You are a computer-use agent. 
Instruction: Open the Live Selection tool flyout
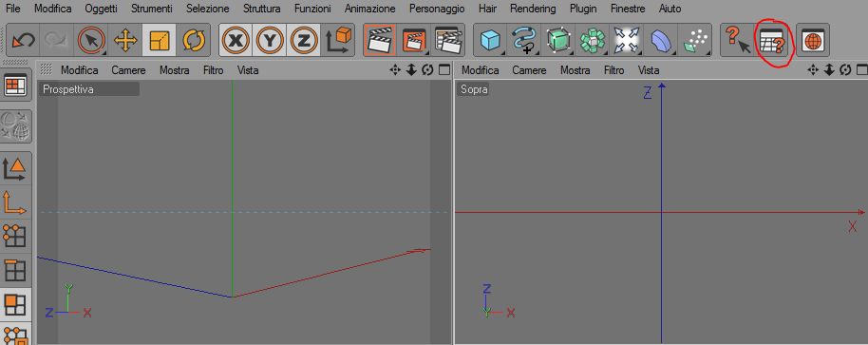(91, 40)
